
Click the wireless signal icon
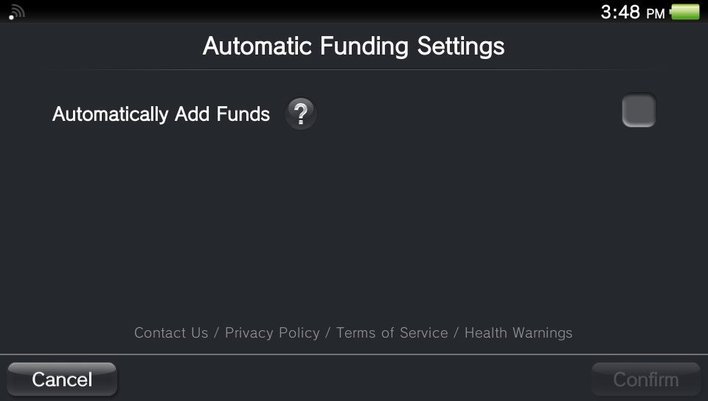pos(17,13)
